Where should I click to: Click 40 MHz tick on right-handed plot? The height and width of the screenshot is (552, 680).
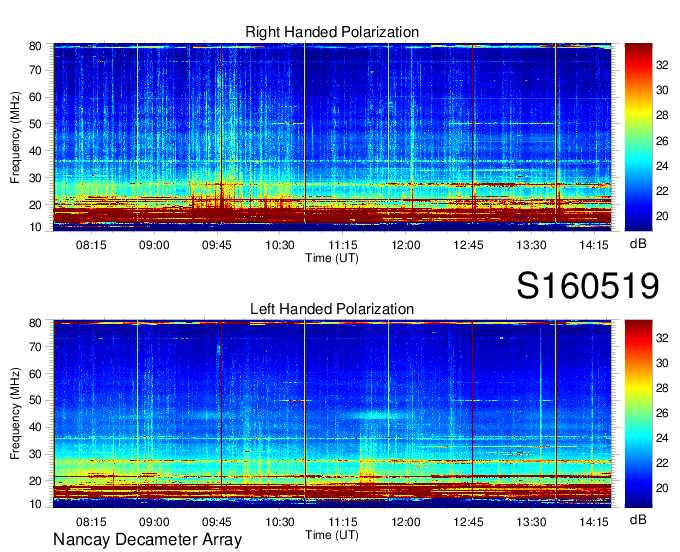pos(35,151)
